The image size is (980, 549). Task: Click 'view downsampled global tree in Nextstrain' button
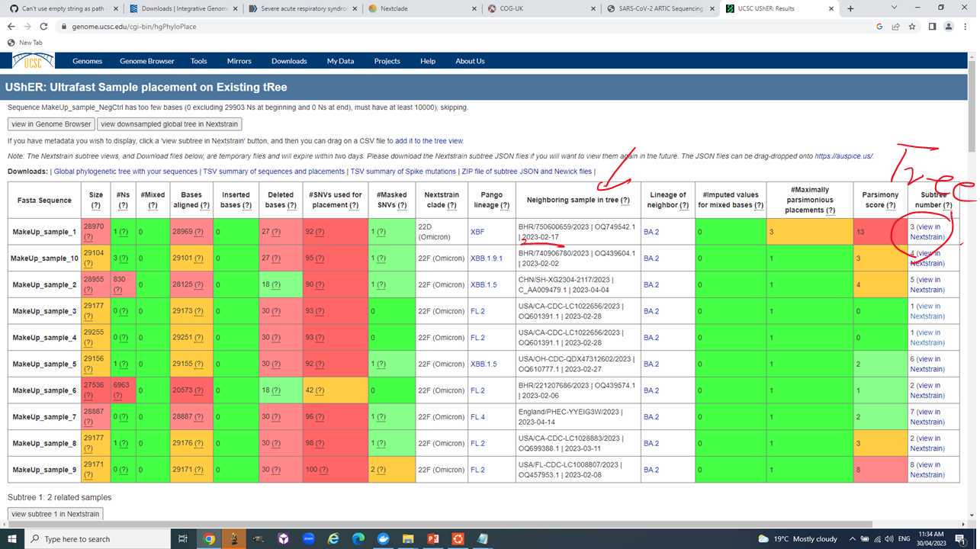169,124
